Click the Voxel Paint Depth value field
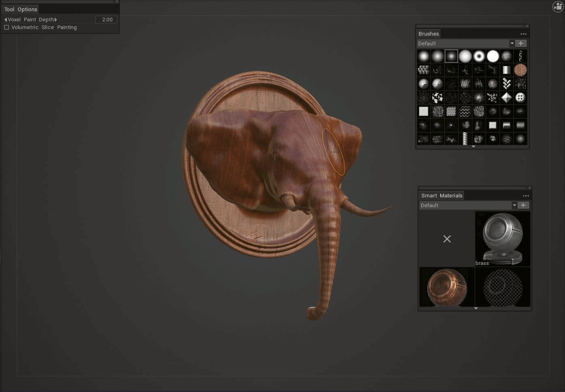 pos(106,19)
